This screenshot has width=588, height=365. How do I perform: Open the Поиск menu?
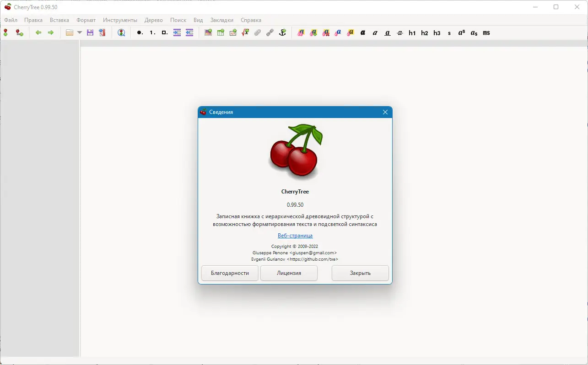tap(178, 20)
